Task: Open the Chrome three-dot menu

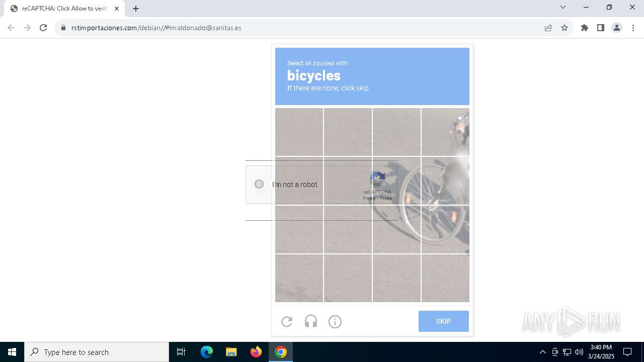Action: pyautogui.click(x=633, y=28)
